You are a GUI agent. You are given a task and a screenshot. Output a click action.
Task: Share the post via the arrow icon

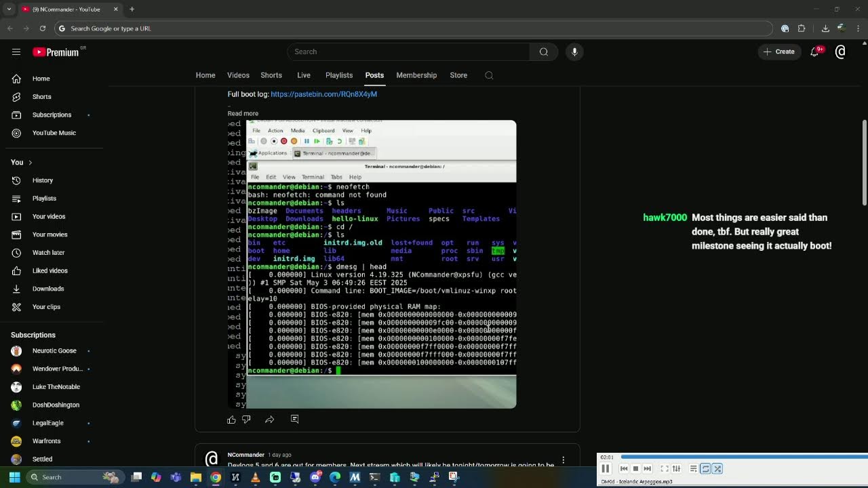coord(270,420)
